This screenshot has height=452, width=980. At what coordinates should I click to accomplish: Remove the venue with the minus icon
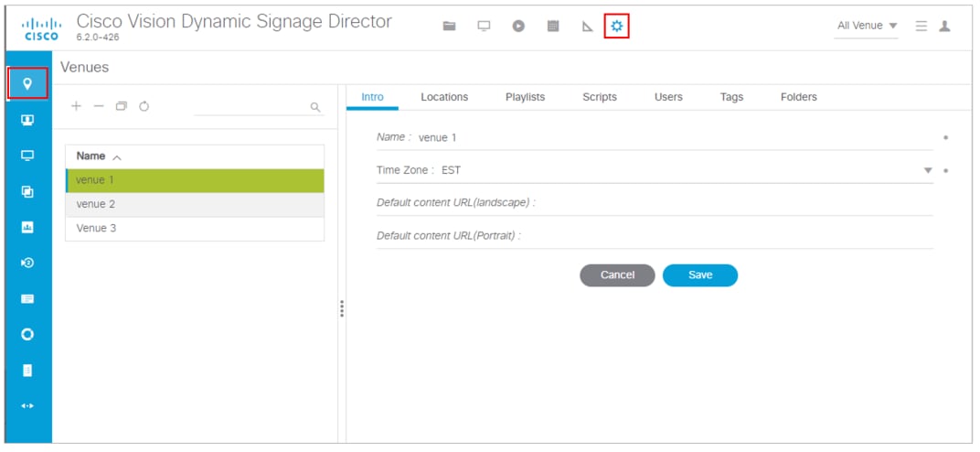98,106
